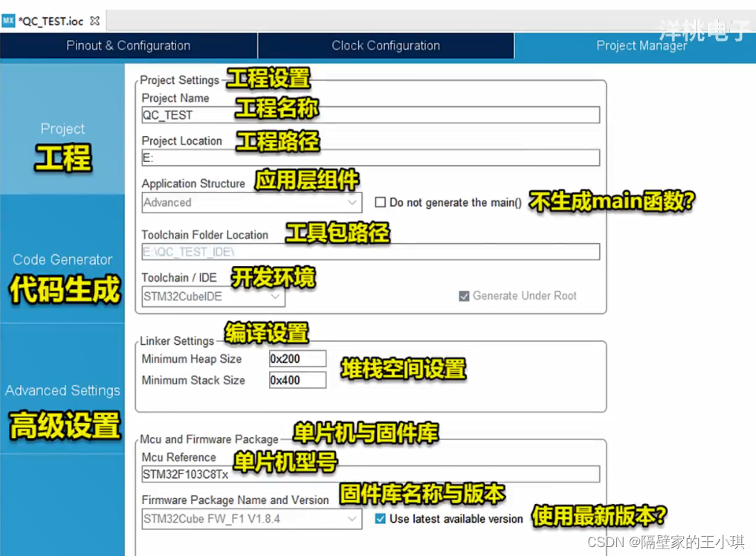Image resolution: width=756 pixels, height=556 pixels.
Task: Open the Toolchain / IDE dropdown
Action: 213,297
